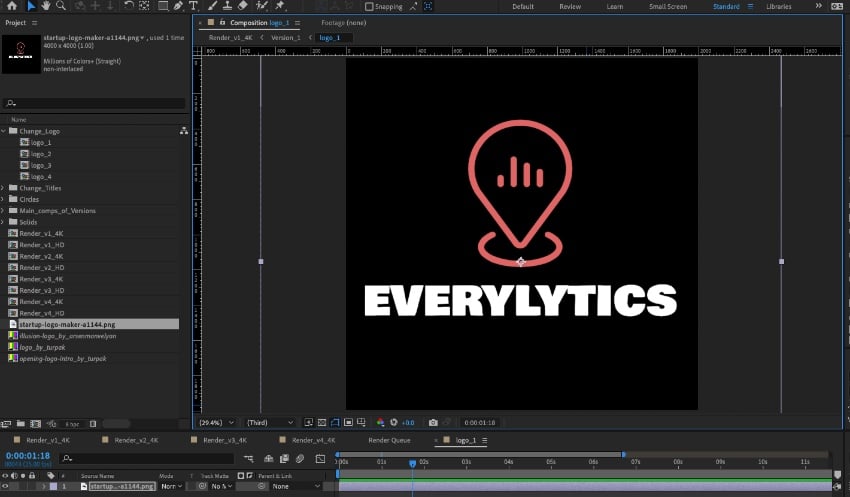Navigate to Version_1 in composition breadcrumb
Image resolution: width=850 pixels, height=497 pixels.
[x=286, y=38]
